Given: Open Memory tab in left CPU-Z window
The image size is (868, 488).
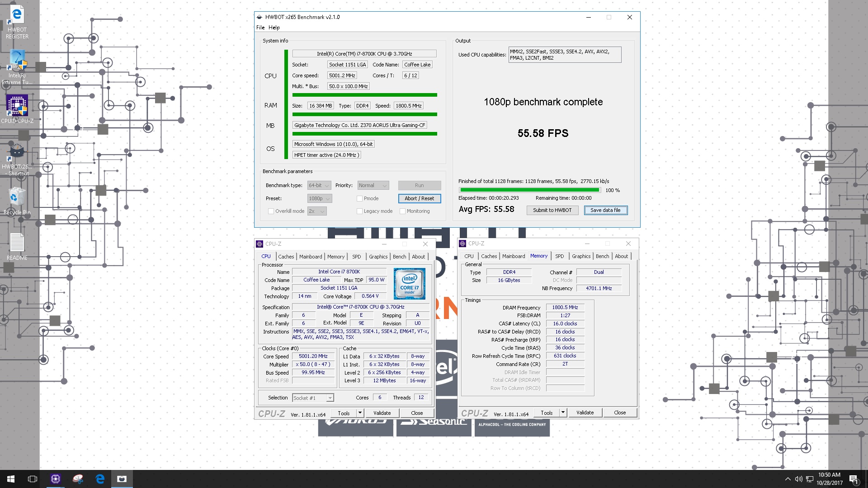Looking at the screenshot, I should tap(336, 257).
